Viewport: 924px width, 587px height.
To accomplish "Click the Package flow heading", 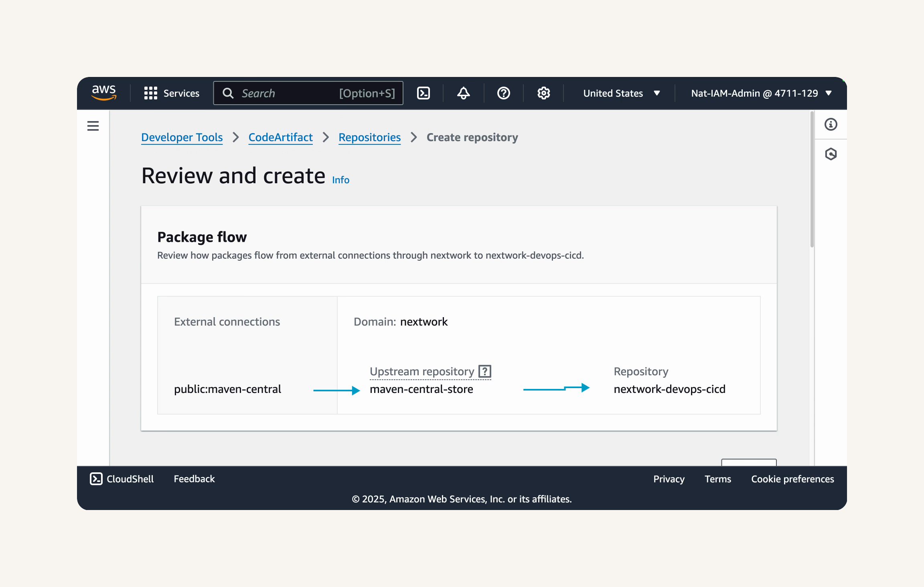I will [x=202, y=237].
